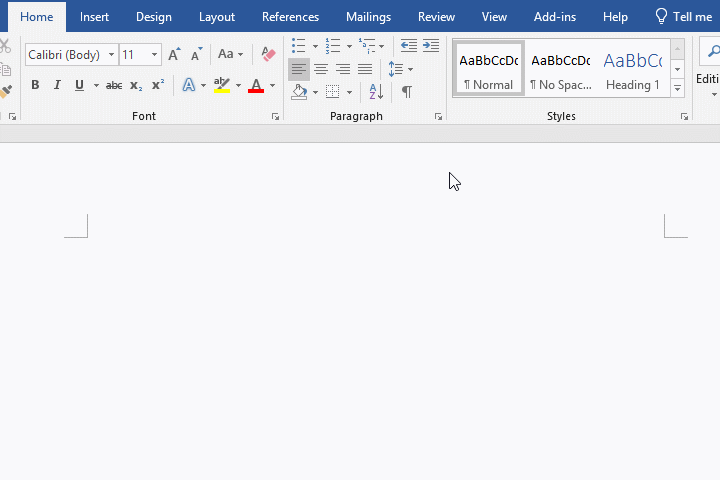This screenshot has width=720, height=480.
Task: Click the Increase Font Size icon
Action: point(174,55)
